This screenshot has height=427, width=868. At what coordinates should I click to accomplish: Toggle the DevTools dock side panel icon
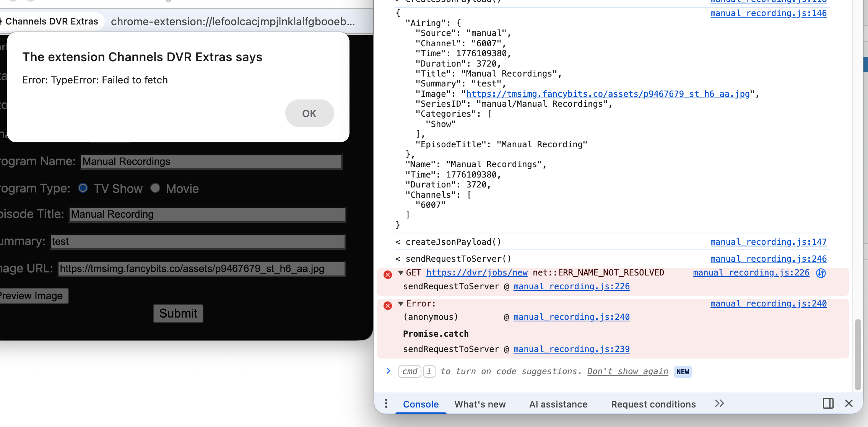(x=828, y=403)
